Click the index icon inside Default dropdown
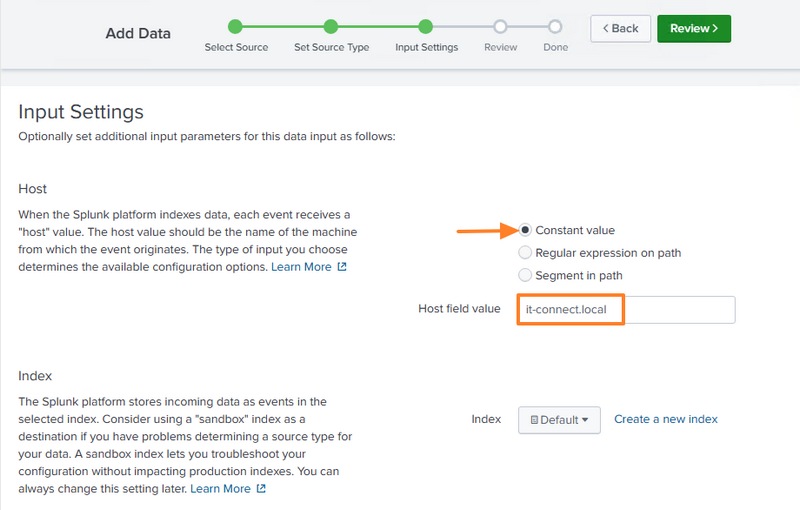Viewport: 800px width, 510px height. (x=534, y=420)
